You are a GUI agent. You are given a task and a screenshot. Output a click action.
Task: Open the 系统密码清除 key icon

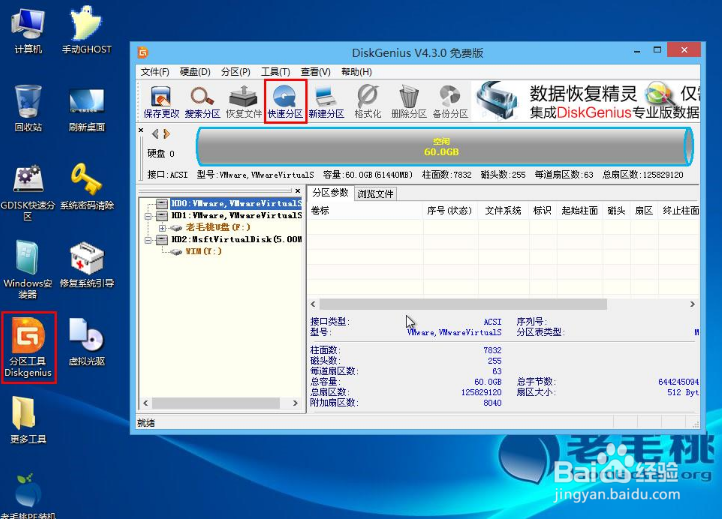click(87, 187)
